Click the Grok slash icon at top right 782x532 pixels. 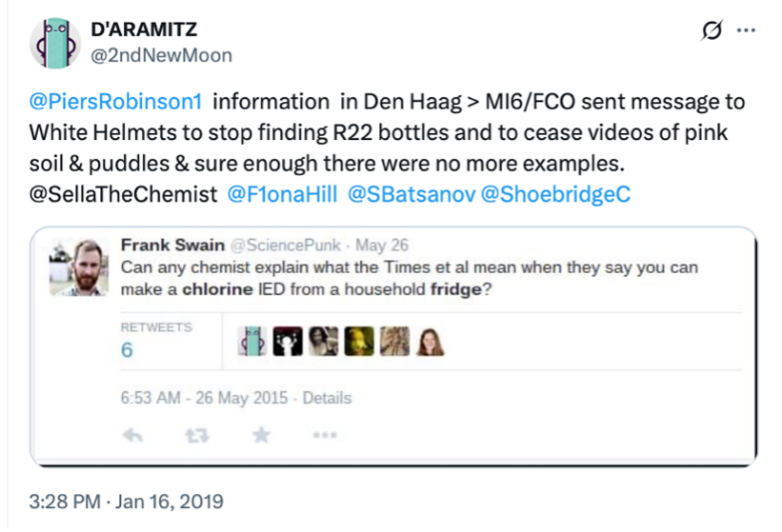click(x=711, y=31)
